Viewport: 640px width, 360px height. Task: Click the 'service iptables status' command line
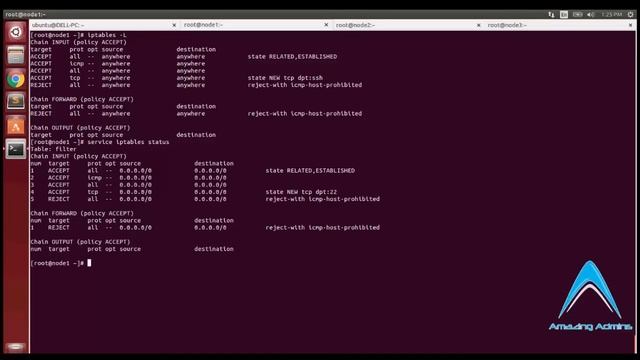tap(100, 142)
